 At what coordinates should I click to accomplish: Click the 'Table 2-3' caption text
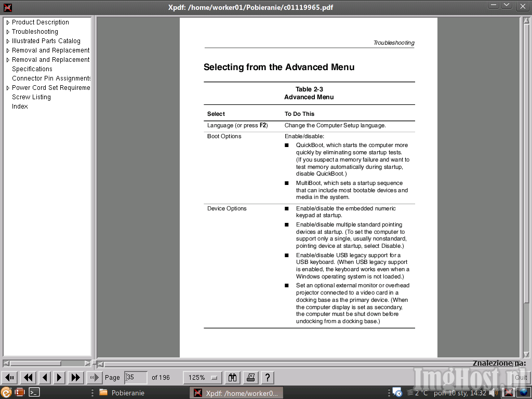[309, 89]
